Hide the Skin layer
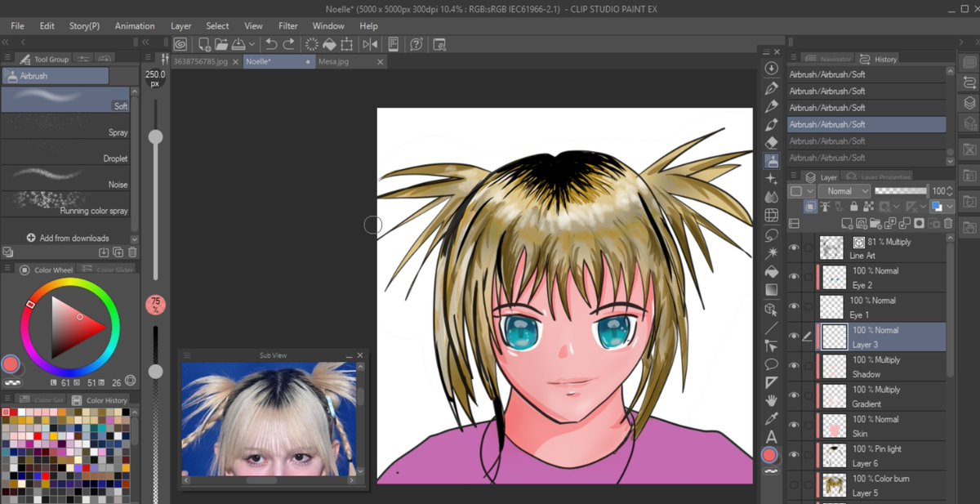The image size is (980, 504). click(x=794, y=426)
